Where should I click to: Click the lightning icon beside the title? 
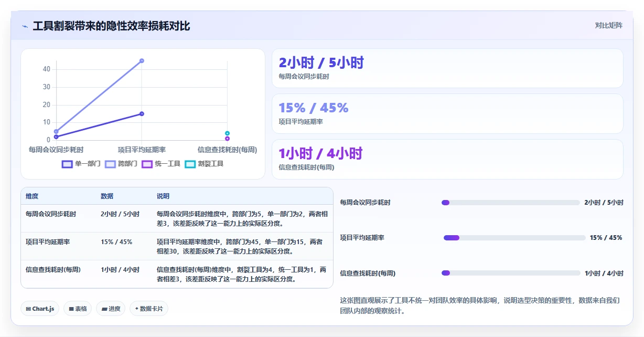(x=25, y=26)
